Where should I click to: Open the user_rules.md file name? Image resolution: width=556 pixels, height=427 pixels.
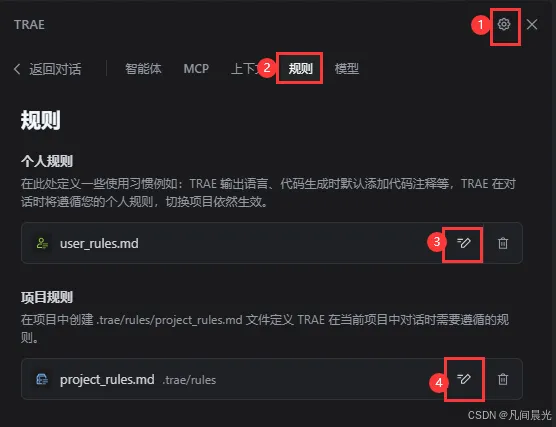tap(99, 244)
